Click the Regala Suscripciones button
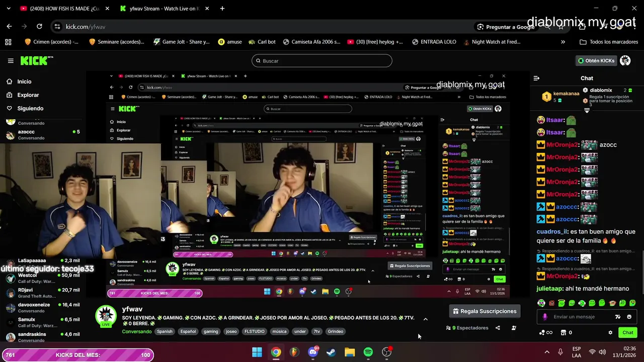 [x=485, y=311]
